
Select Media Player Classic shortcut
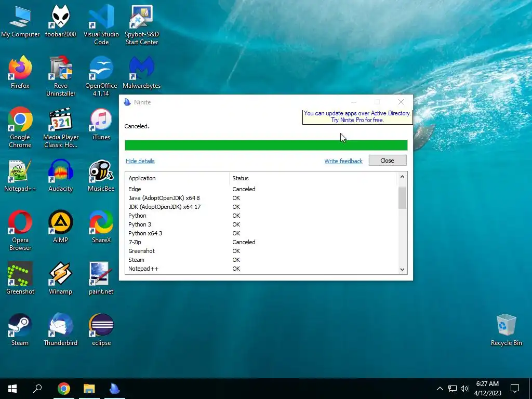(61, 128)
